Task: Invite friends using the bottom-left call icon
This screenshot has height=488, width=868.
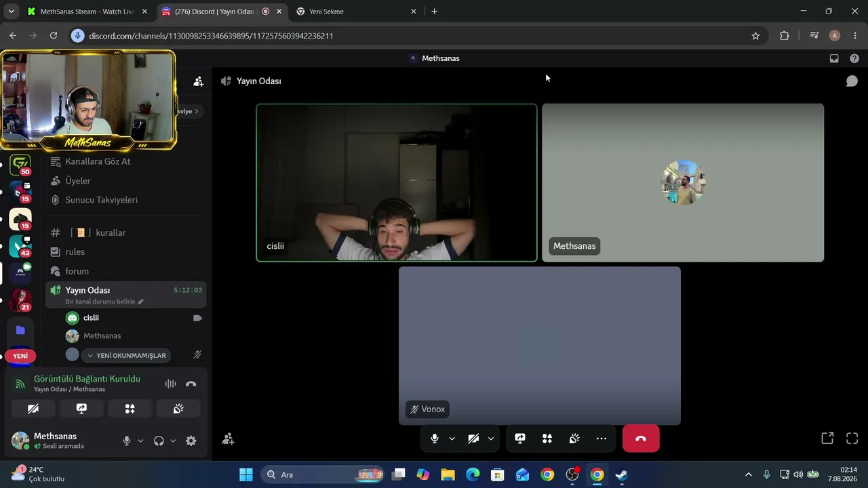Action: [x=228, y=439]
